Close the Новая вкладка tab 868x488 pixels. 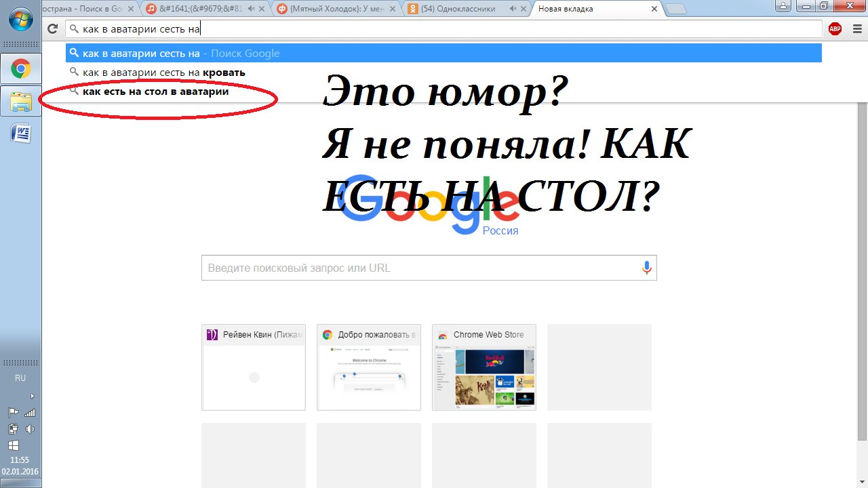tap(654, 9)
